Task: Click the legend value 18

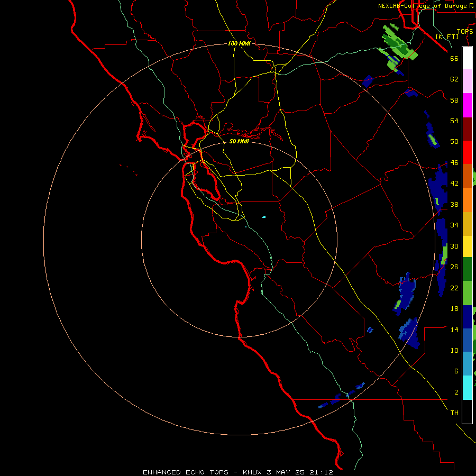Action: (x=454, y=309)
